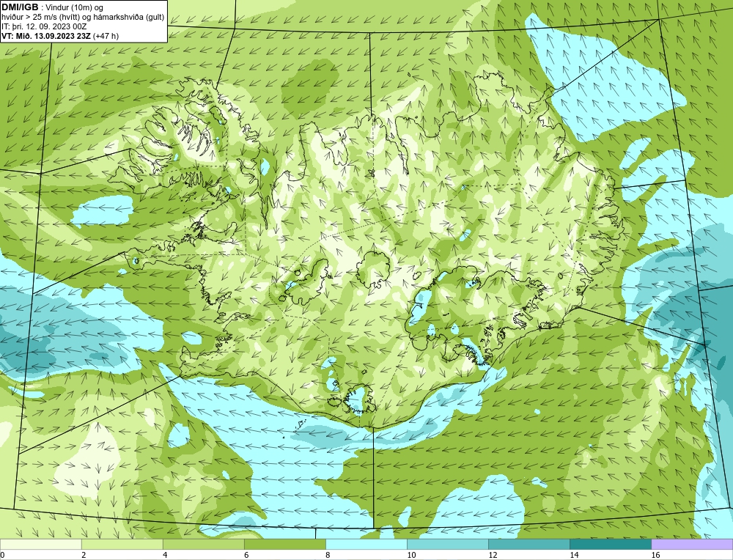Click the 14–16 m/s dark teal swatch

pyautogui.click(x=611, y=544)
